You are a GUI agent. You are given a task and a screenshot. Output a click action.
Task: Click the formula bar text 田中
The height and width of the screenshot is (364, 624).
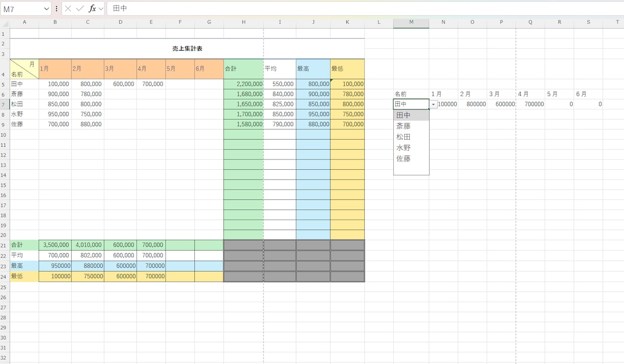[120, 9]
